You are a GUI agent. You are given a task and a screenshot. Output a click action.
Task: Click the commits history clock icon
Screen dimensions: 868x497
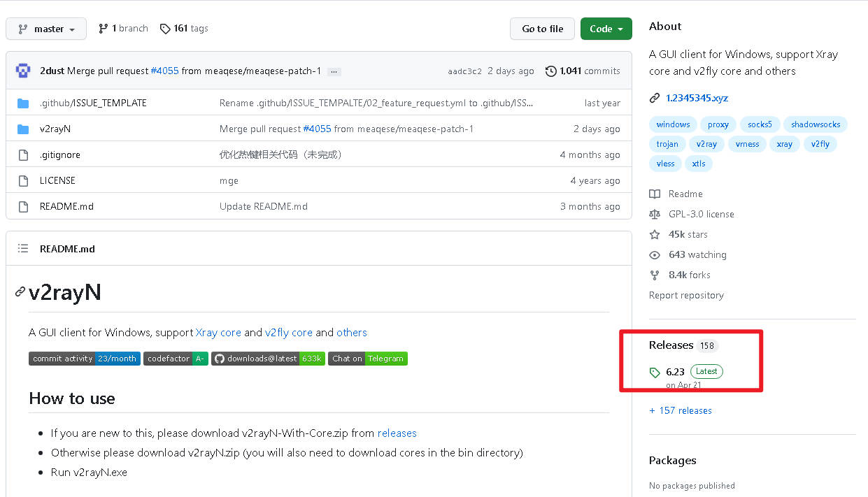[x=551, y=71]
